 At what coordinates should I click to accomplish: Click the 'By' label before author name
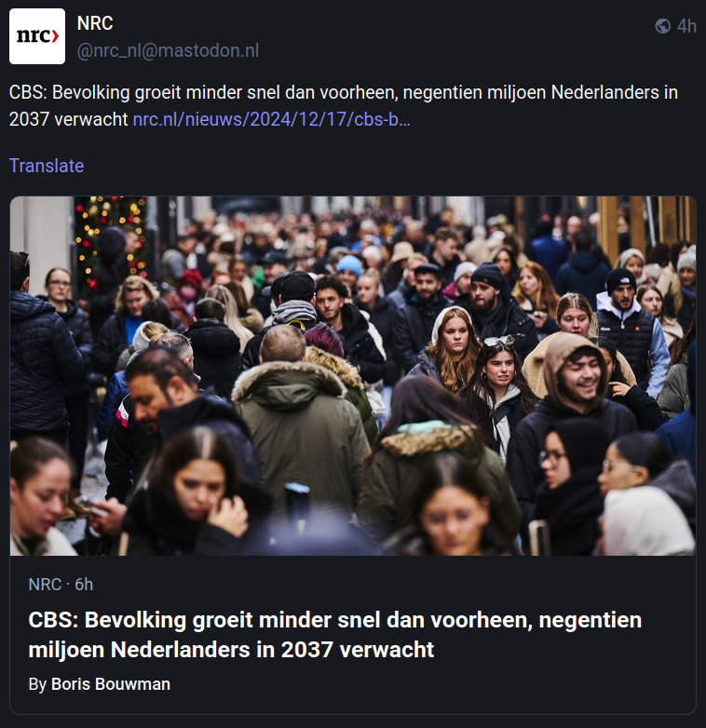tap(37, 684)
